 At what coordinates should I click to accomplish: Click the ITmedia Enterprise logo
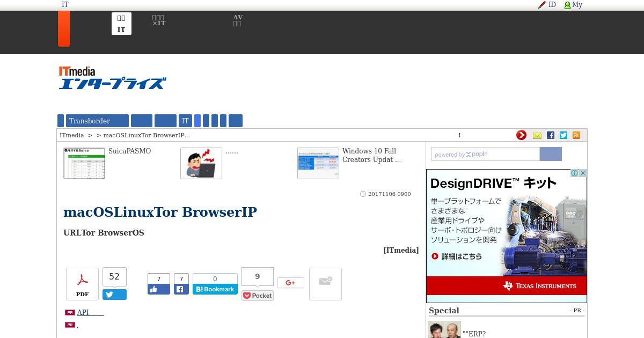click(112, 78)
